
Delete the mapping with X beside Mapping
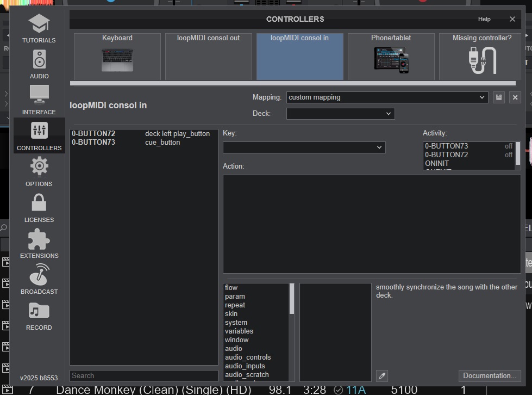[515, 97]
